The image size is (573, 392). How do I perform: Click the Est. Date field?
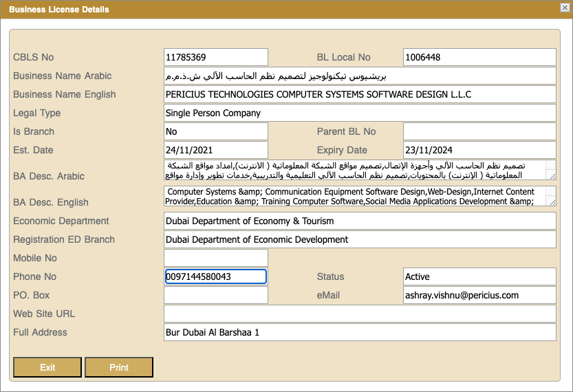point(215,150)
